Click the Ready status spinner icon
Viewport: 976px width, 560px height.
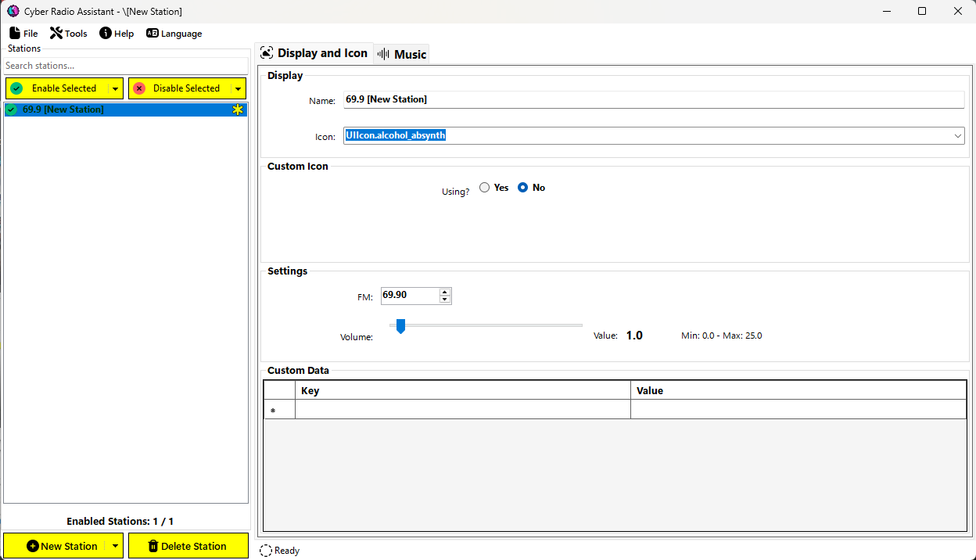click(266, 551)
